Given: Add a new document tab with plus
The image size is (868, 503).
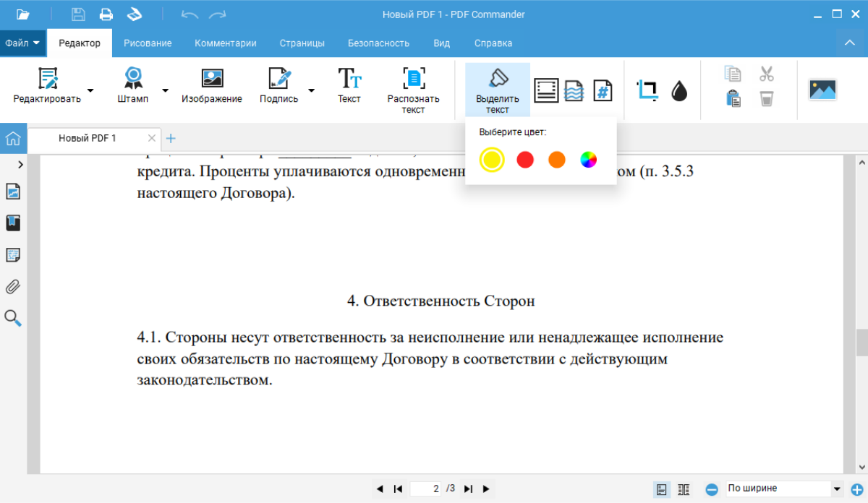Looking at the screenshot, I should click(171, 138).
